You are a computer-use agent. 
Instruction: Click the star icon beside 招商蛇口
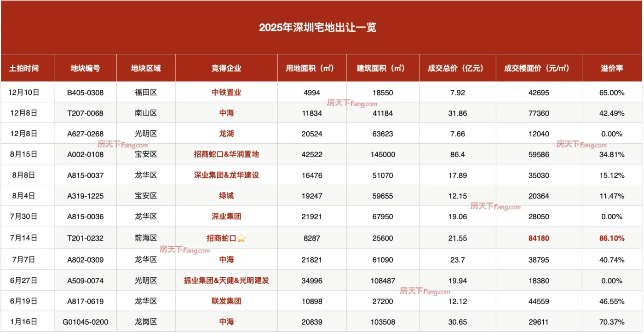[x=241, y=239]
